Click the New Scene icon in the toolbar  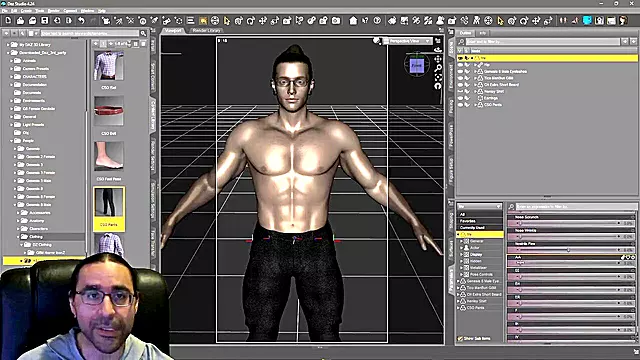point(8,20)
